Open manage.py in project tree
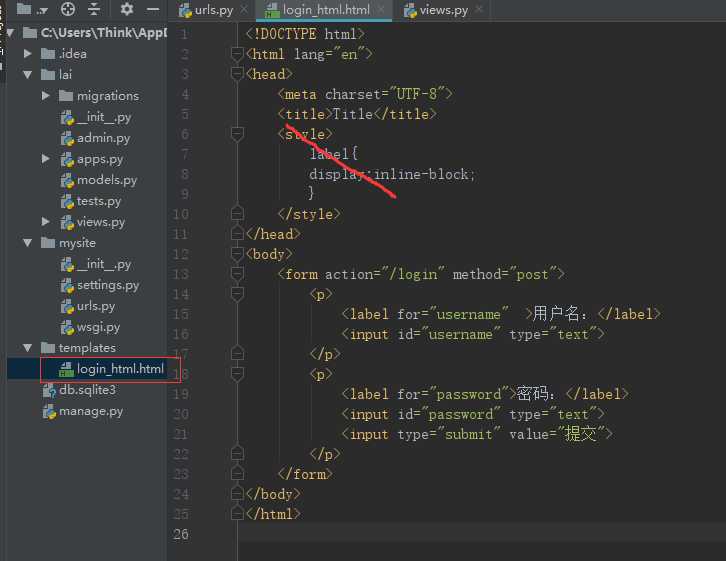 coord(83,411)
